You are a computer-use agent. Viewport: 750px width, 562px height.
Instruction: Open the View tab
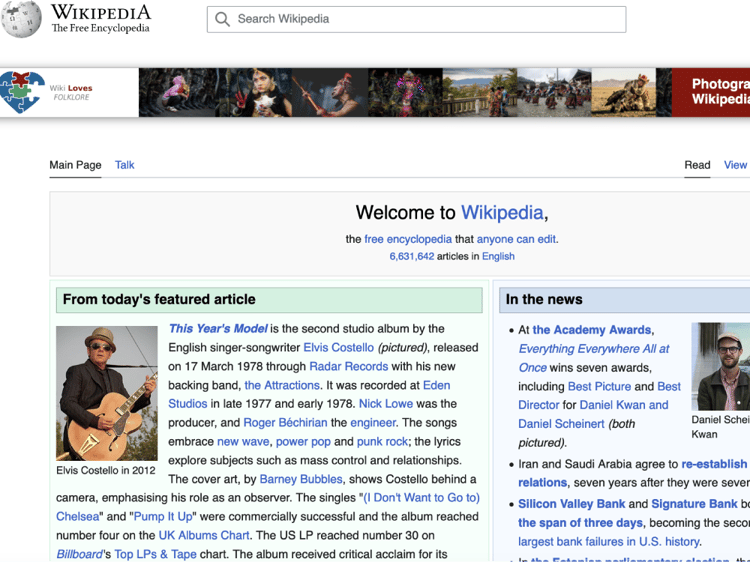(735, 165)
